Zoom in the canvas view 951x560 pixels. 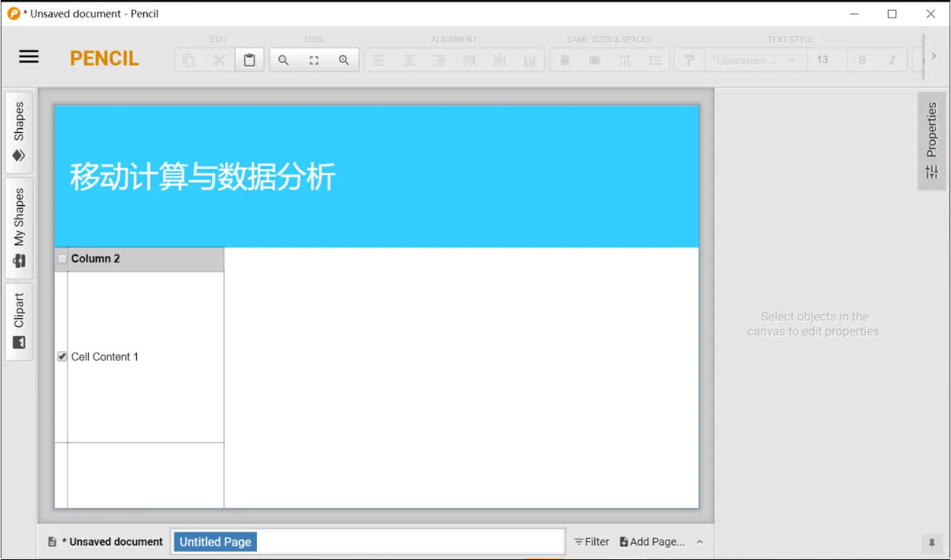click(x=344, y=60)
